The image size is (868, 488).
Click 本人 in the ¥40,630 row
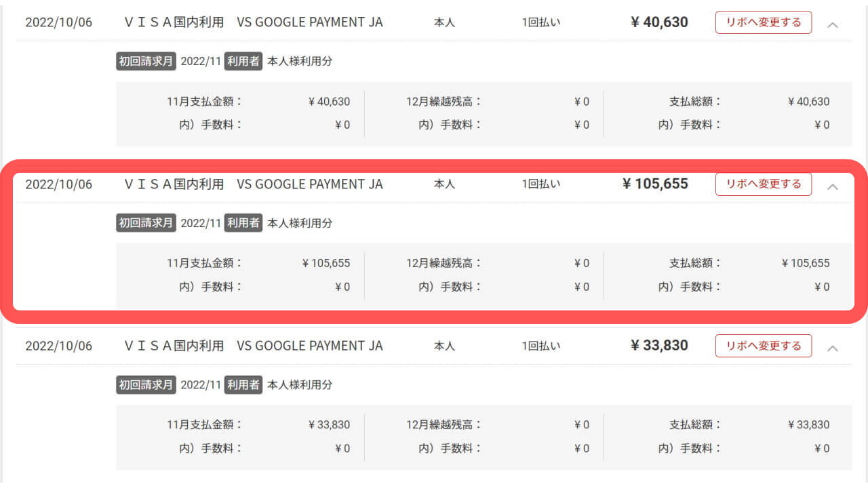444,22
